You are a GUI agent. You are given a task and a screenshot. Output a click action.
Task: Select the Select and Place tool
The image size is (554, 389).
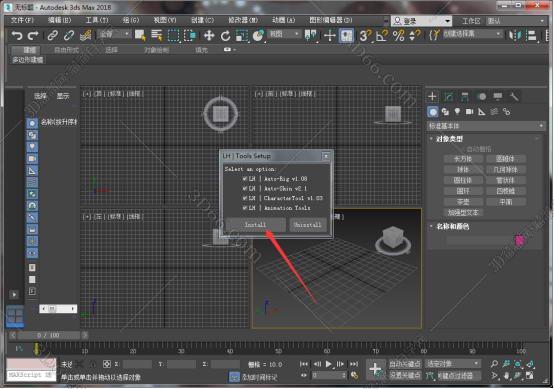click(x=259, y=35)
